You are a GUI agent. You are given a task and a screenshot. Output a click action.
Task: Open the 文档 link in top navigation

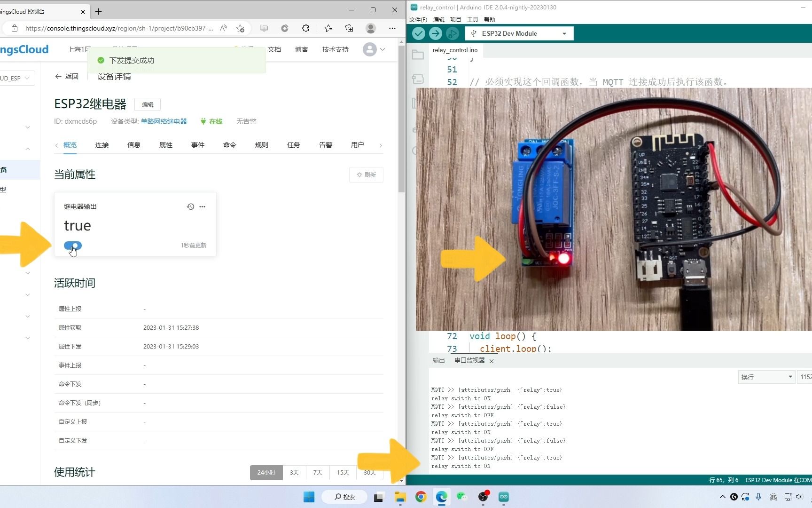[x=274, y=49]
